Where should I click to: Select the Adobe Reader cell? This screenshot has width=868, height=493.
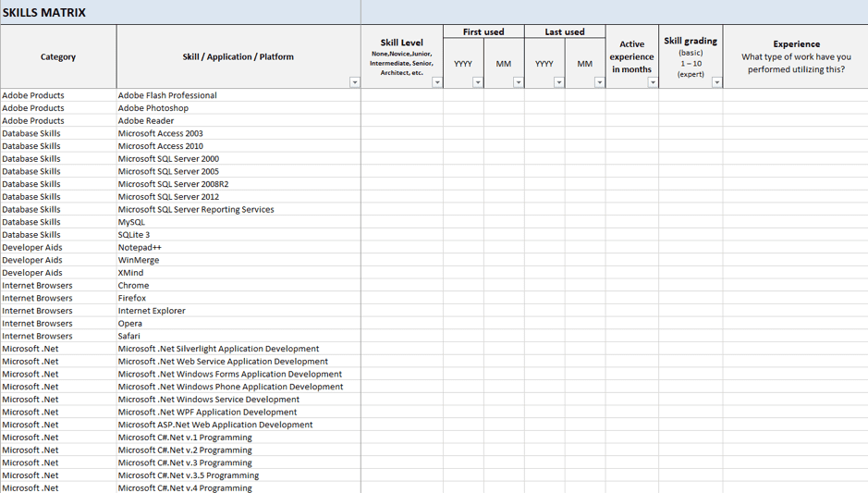(238, 121)
